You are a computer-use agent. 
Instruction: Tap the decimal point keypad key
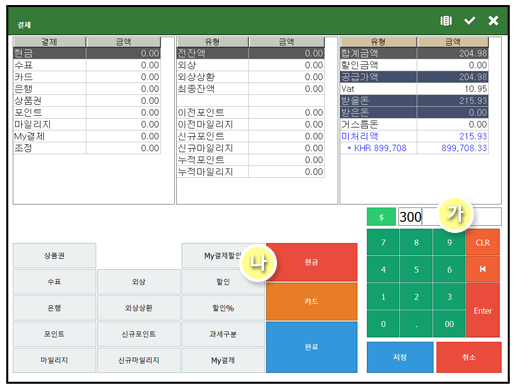(416, 324)
